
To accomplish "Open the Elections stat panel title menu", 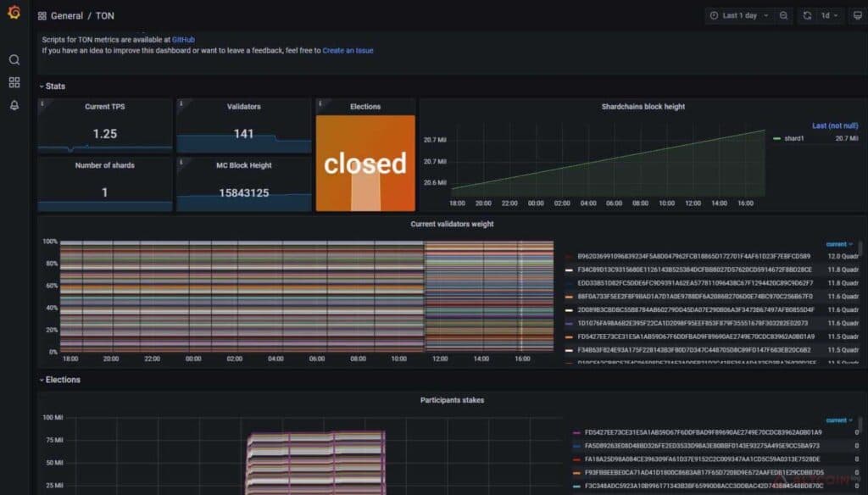I will tap(365, 106).
